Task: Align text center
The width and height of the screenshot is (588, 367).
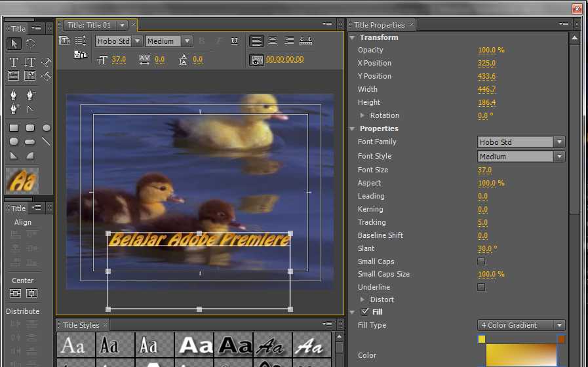Action: pyautogui.click(x=273, y=41)
